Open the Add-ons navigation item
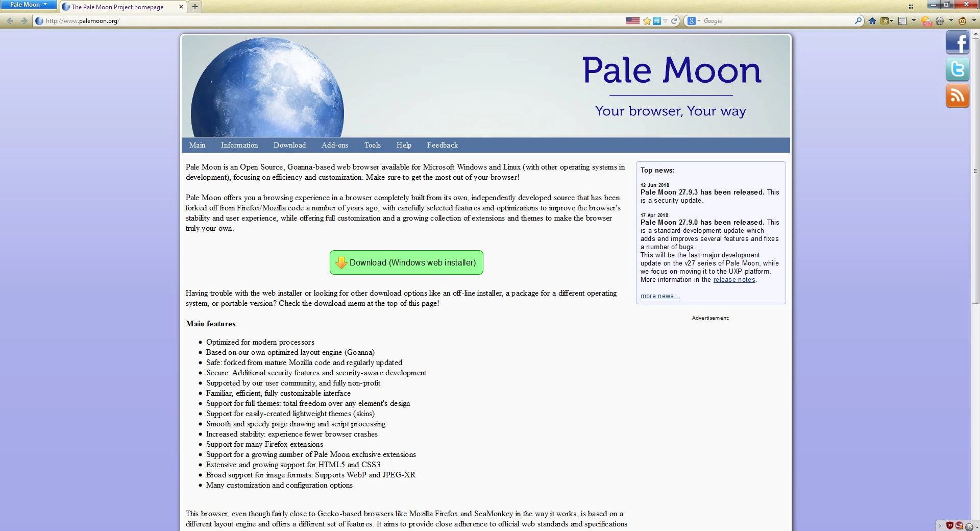 click(x=335, y=145)
